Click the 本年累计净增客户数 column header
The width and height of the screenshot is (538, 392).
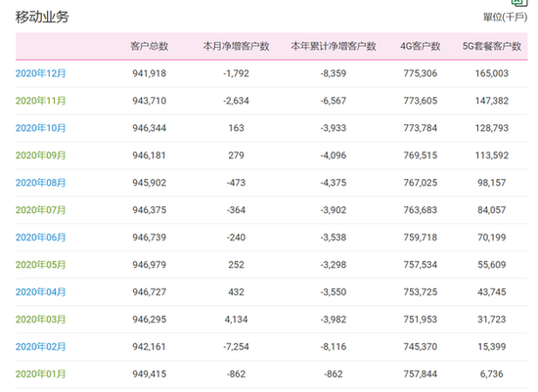click(x=334, y=46)
